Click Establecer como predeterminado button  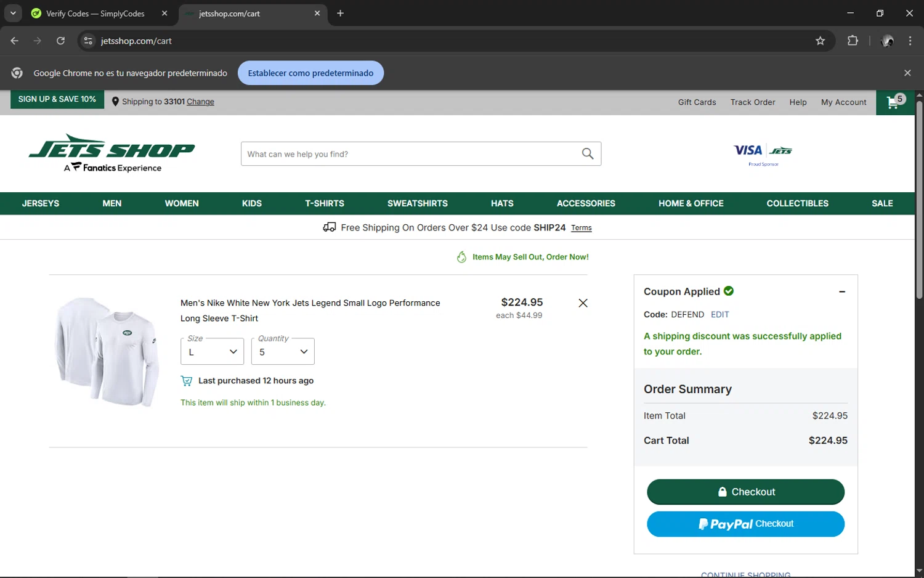[x=310, y=73]
